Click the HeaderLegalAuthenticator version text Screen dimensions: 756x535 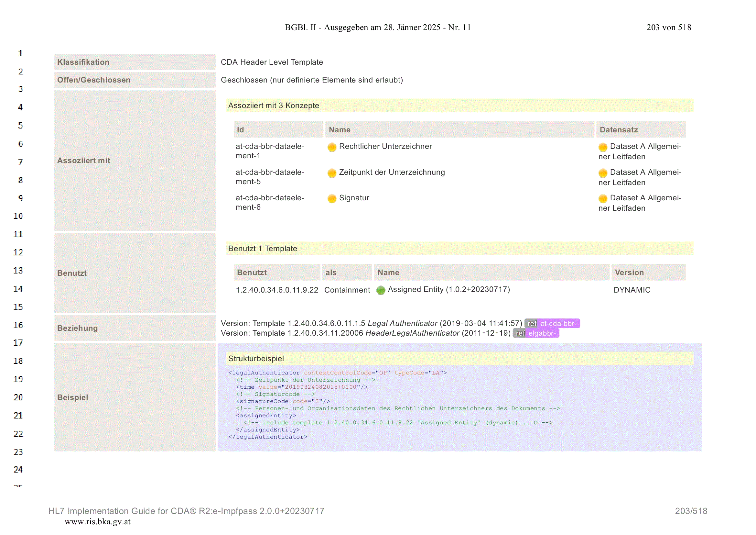coord(365,333)
